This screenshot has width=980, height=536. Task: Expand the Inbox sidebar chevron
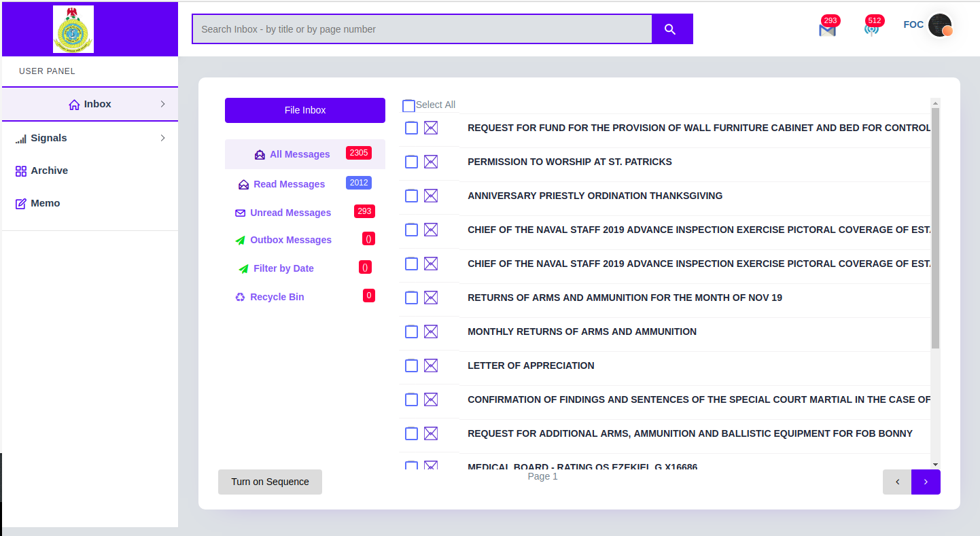[162, 104]
